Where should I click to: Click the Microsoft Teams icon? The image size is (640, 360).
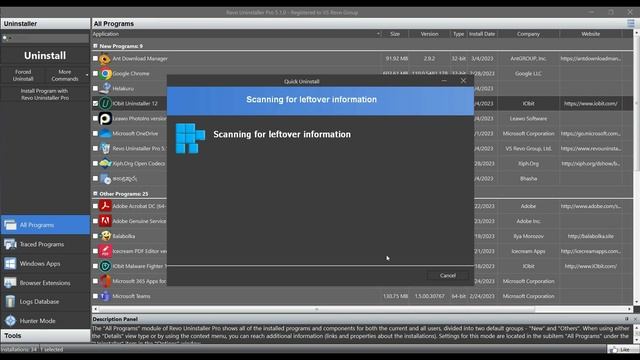coord(105,296)
